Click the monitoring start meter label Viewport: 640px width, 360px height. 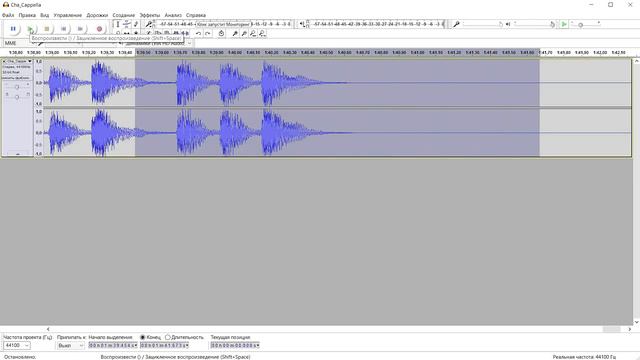223,24
